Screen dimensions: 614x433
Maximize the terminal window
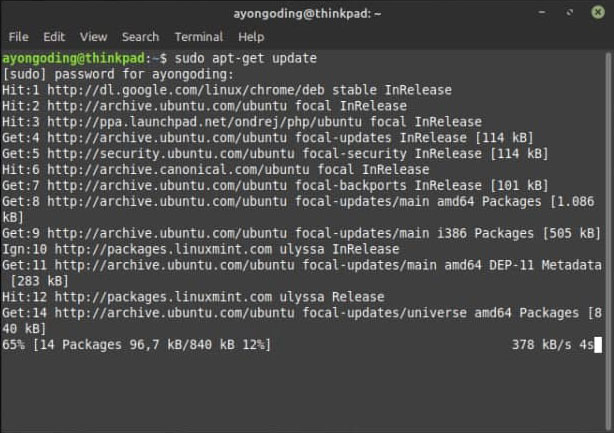570,13
